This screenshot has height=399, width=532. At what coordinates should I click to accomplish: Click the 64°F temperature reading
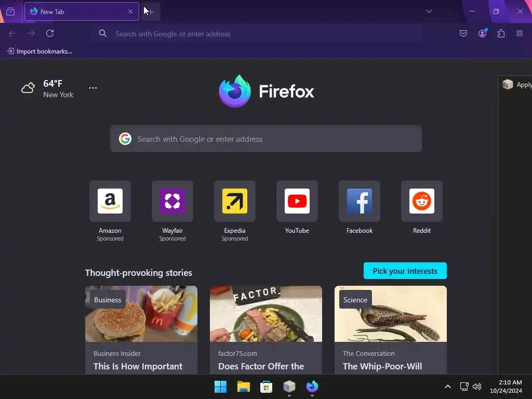coord(52,84)
